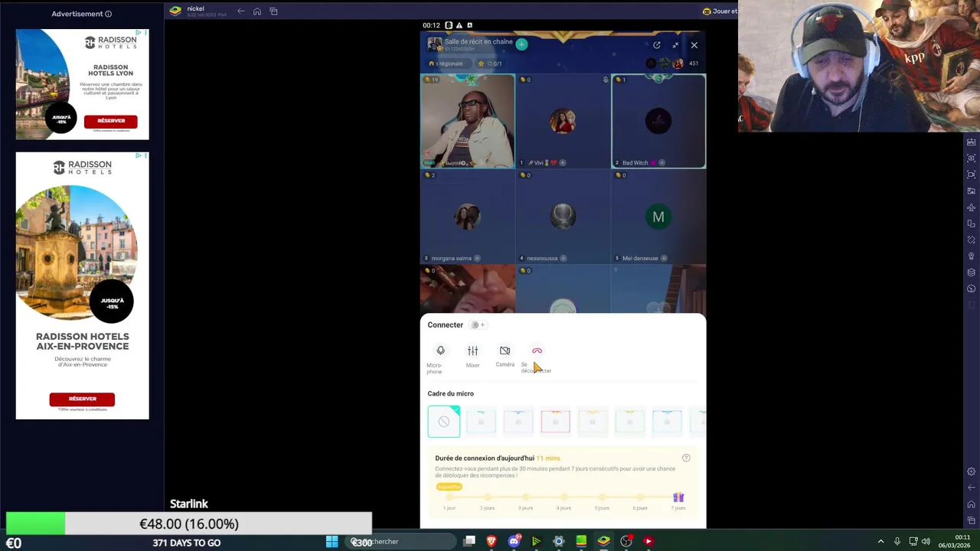Go to BlueStacks home screen

(257, 11)
